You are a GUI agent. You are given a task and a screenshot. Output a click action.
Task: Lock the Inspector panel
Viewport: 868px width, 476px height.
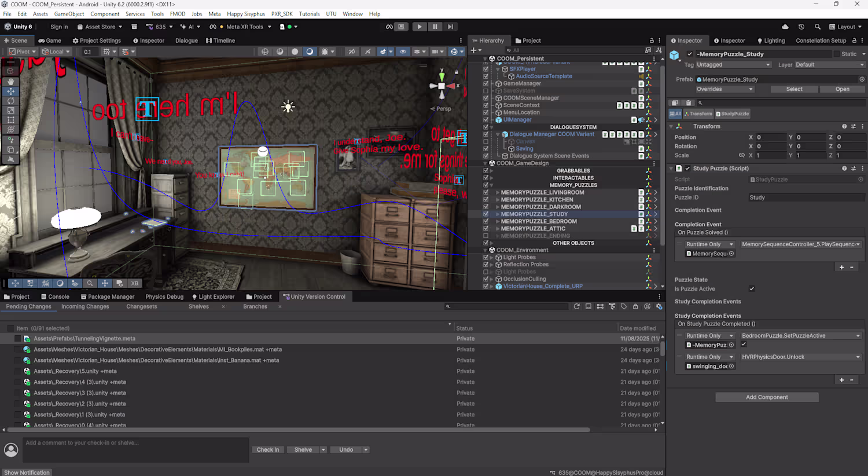pyautogui.click(x=854, y=41)
